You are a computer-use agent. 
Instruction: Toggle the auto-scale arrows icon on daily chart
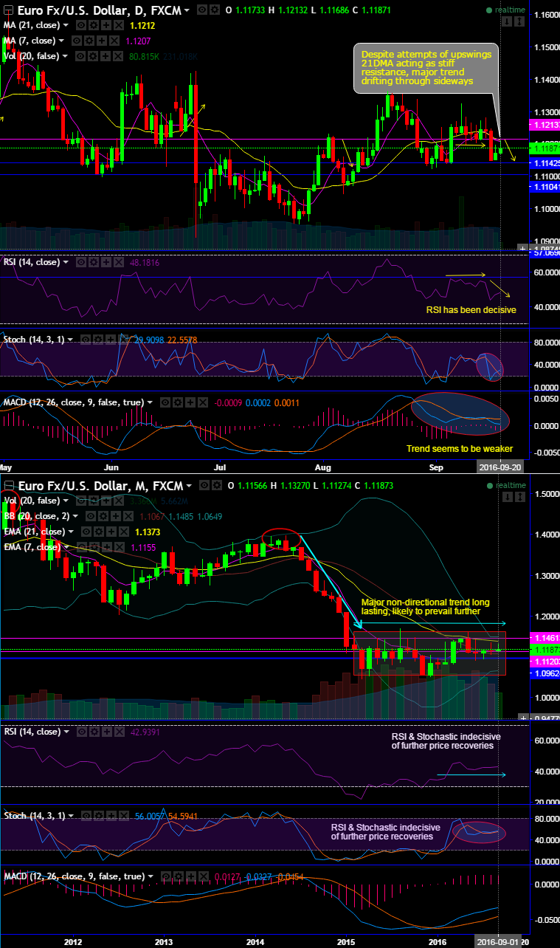point(519,21)
